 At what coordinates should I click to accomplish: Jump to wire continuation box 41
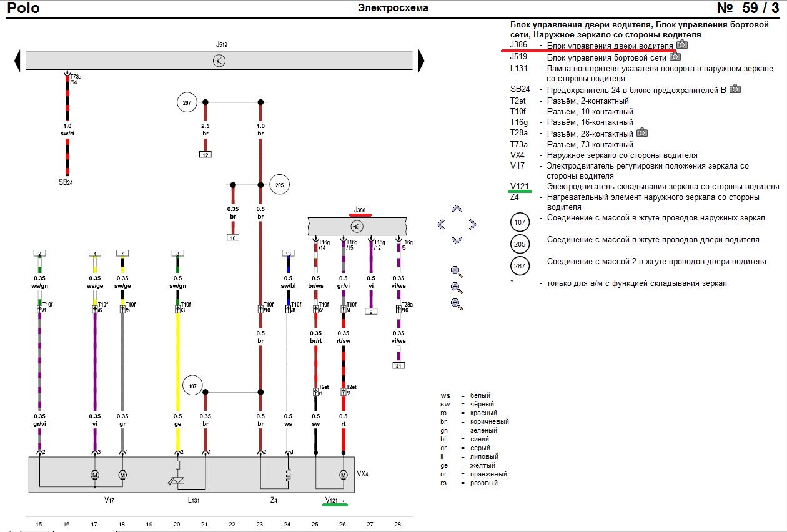(x=398, y=366)
